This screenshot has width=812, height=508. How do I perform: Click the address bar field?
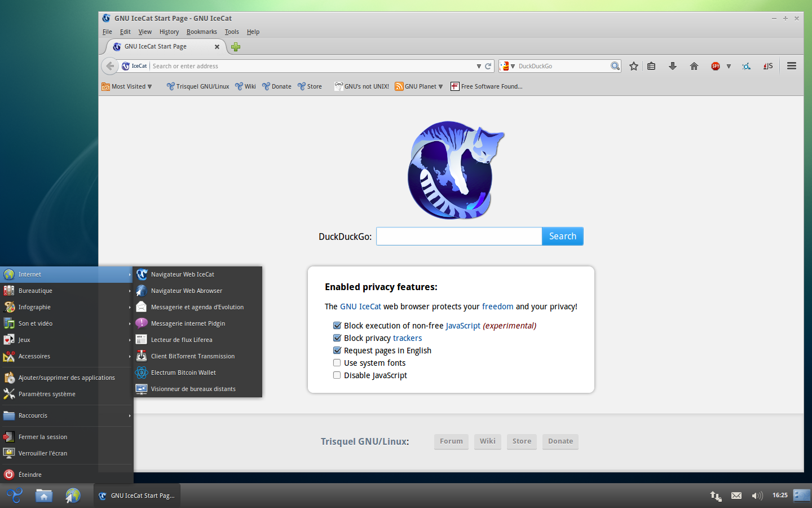click(313, 66)
